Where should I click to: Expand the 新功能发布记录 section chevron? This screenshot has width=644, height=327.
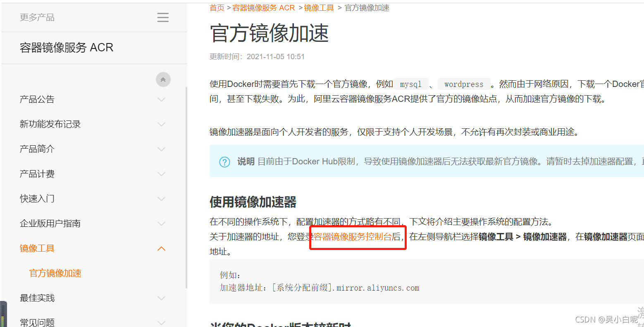[162, 124]
